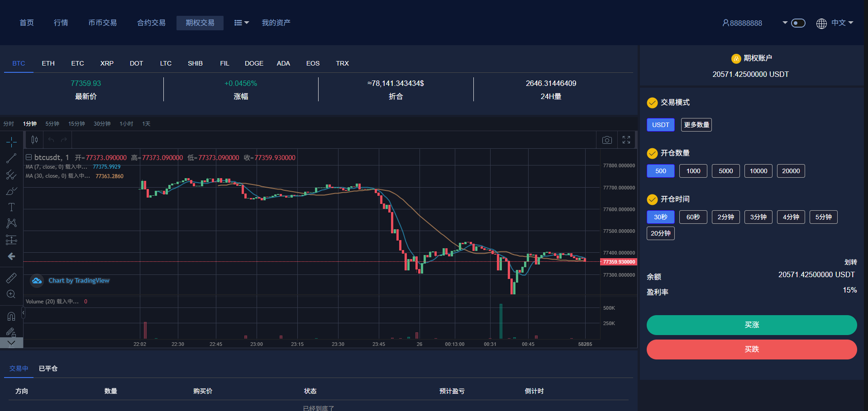The height and width of the screenshot is (411, 868).
Task: Enable the magnet snapping tool
Action: coord(11,317)
